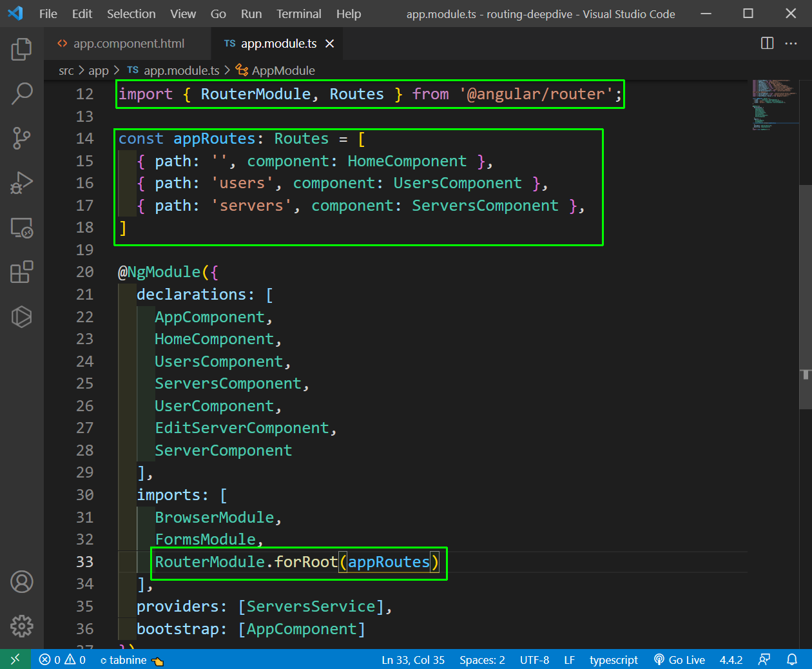Open notifications bell in status bar
Viewport: 812px width, 669px height.
pos(792,659)
